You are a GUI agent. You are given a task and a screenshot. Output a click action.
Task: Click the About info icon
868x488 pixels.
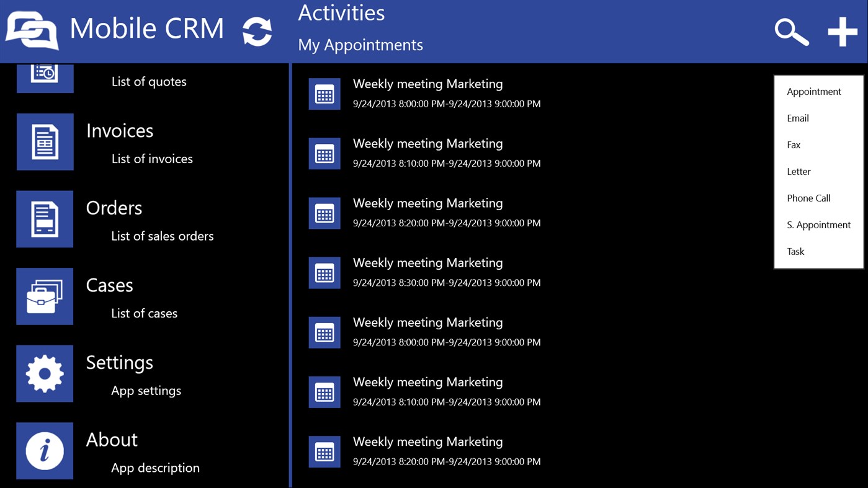(x=45, y=451)
